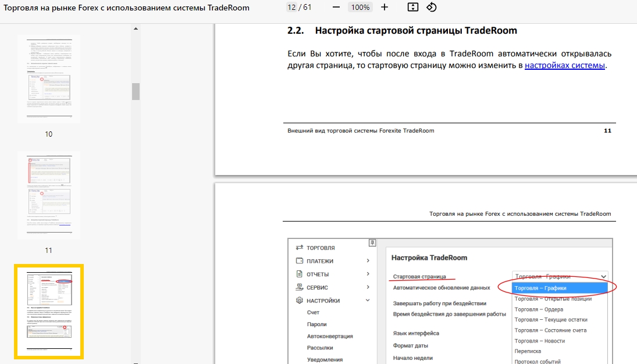Click the ОТЧЕТЫ menu item
The image size is (637, 364).
318,274
